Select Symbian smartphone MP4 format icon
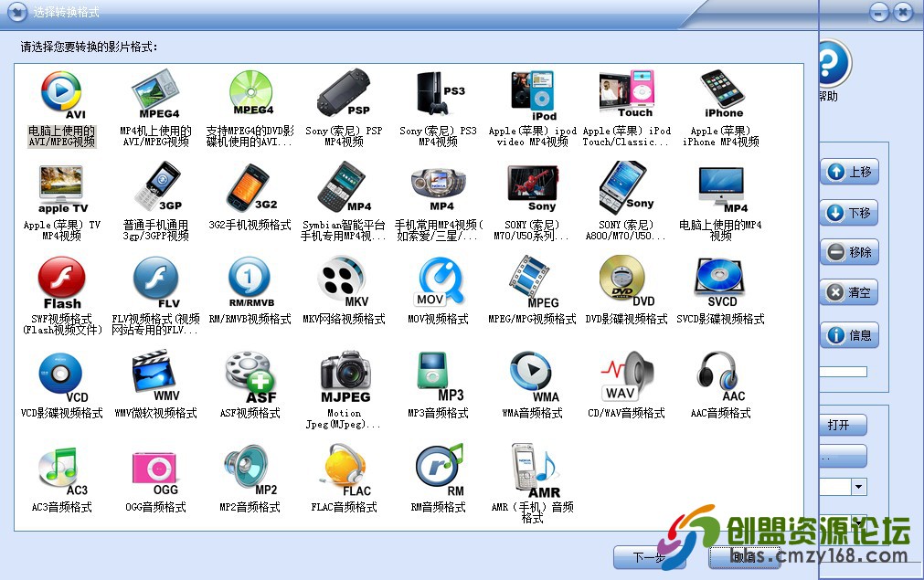Screen dimensions: 924x580 tap(345, 187)
